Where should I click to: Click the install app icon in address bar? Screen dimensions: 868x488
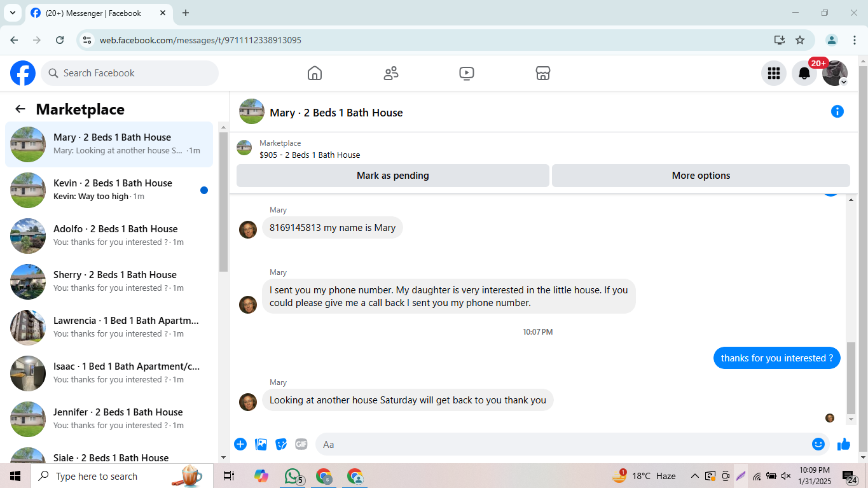coord(780,40)
